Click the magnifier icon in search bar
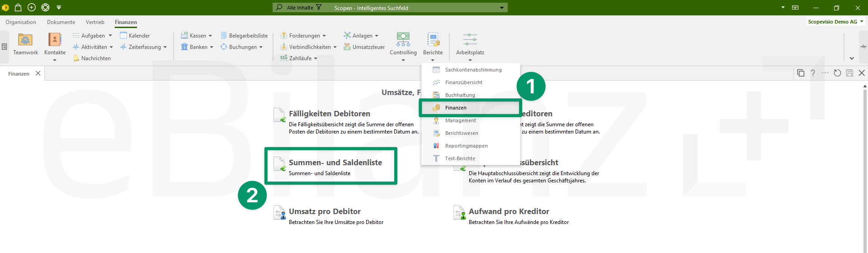 pos(279,7)
